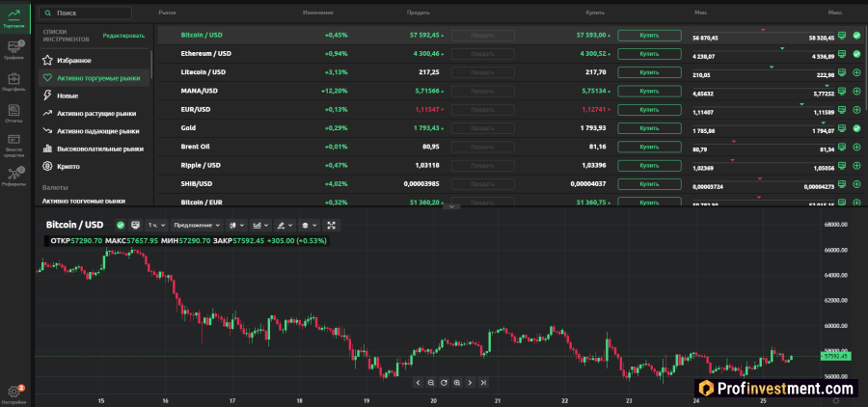Screen dimensions: 868x407
Task: Click Купить for Brent Oil
Action: 649,147
